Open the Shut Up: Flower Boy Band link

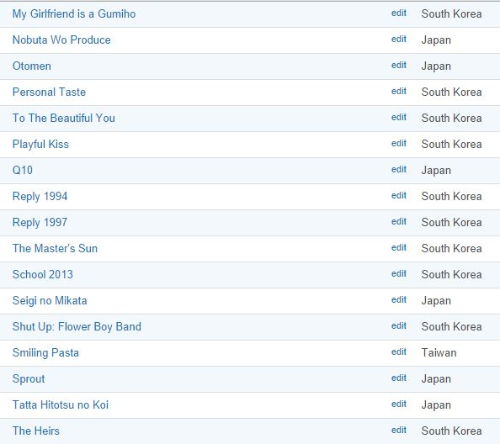(77, 327)
